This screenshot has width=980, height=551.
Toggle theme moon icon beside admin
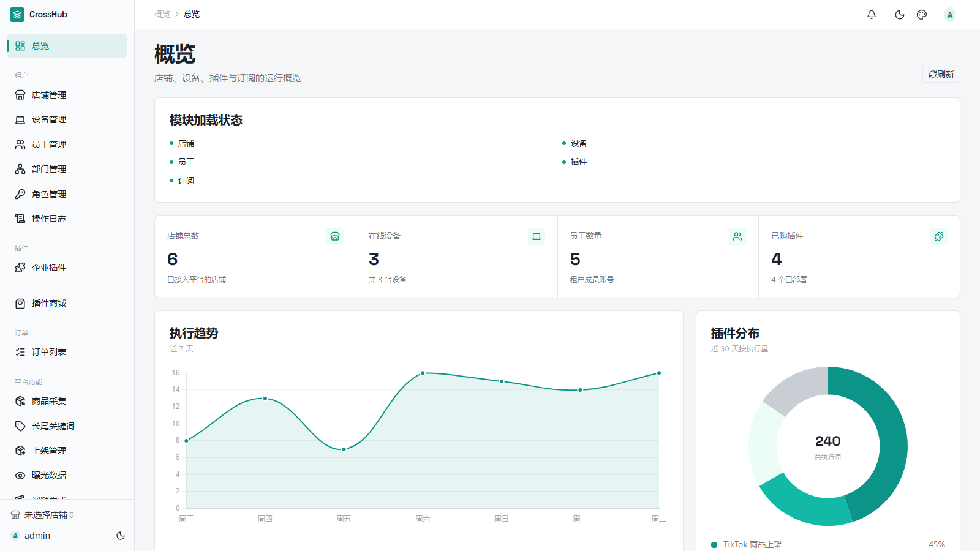[121, 536]
